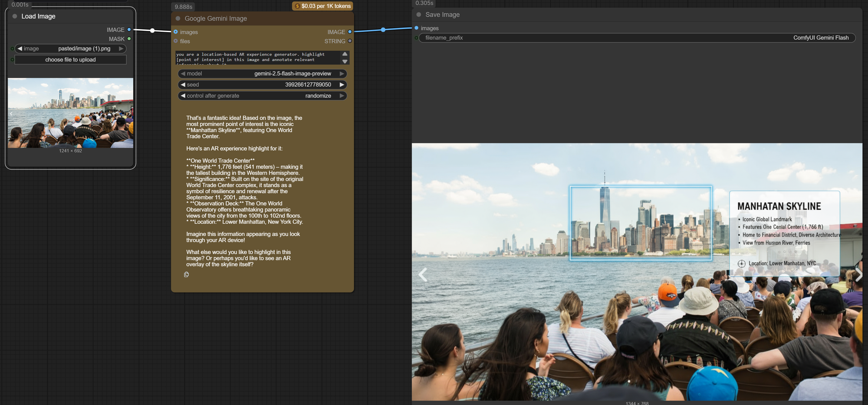
Task: Click the Load Image preview thumbnail
Action: [70, 113]
